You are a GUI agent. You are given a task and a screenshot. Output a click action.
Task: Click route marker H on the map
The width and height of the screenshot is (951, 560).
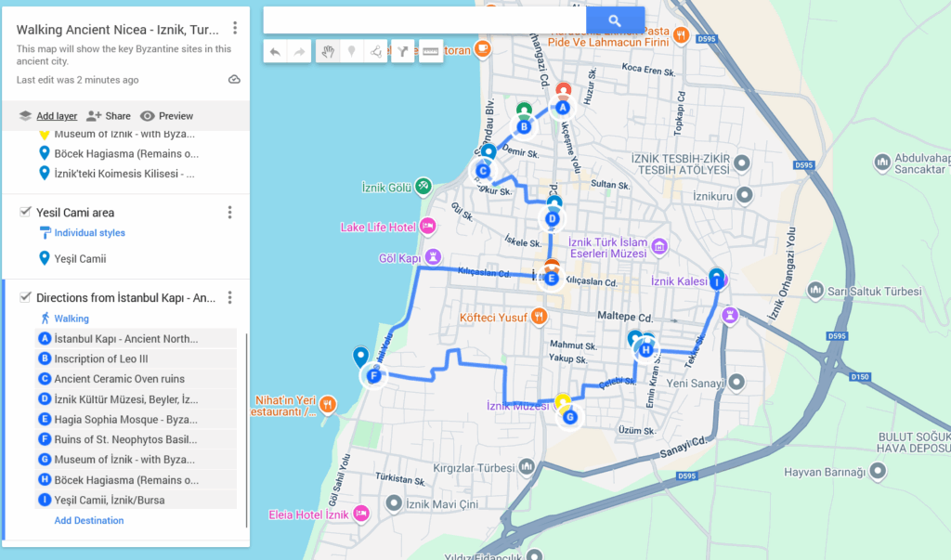646,349
